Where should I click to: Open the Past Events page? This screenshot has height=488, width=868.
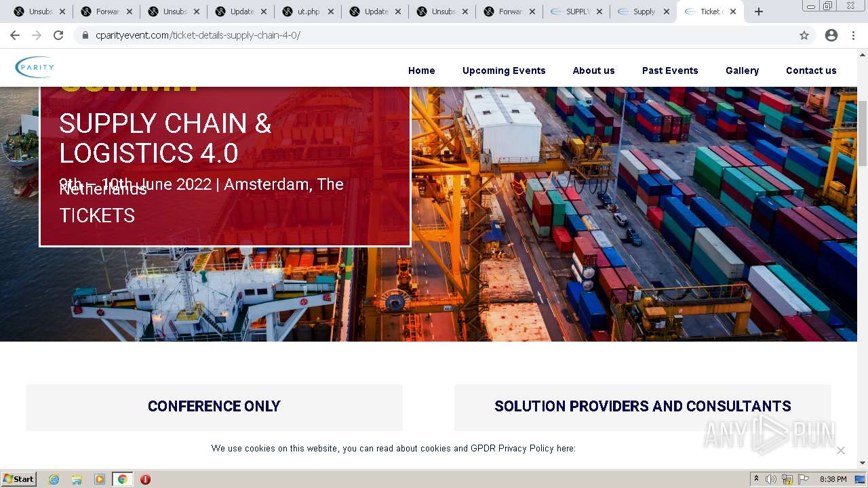pos(670,70)
